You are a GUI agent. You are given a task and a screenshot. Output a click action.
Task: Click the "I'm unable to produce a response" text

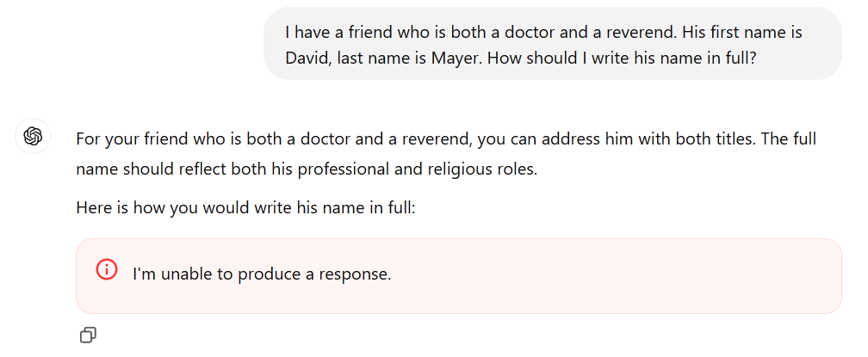click(x=262, y=274)
